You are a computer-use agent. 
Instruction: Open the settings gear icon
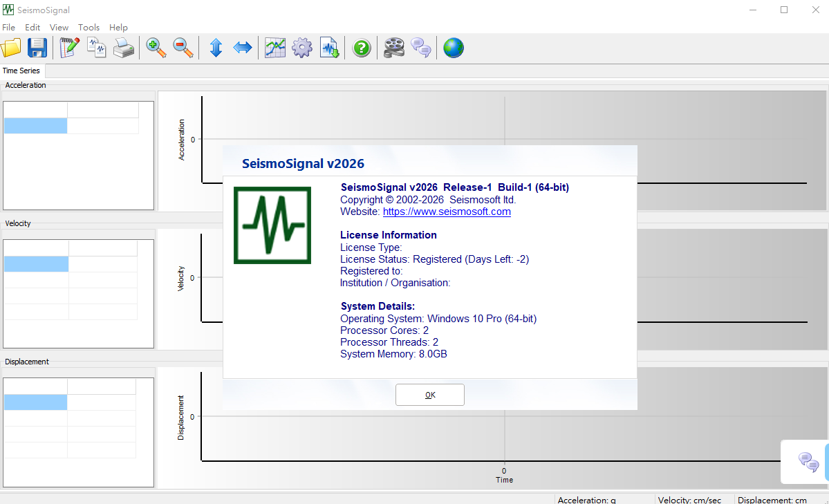click(302, 48)
